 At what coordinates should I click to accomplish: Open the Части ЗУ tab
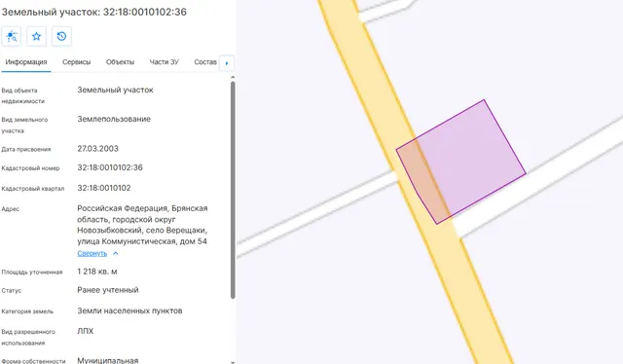(x=165, y=62)
